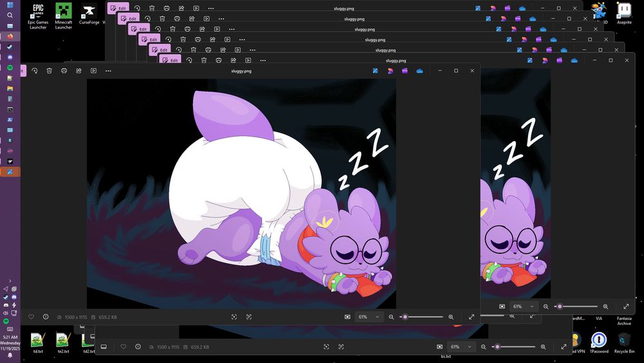Share image from frontmost Photos window
This screenshot has width=644, height=363.
[x=79, y=71]
